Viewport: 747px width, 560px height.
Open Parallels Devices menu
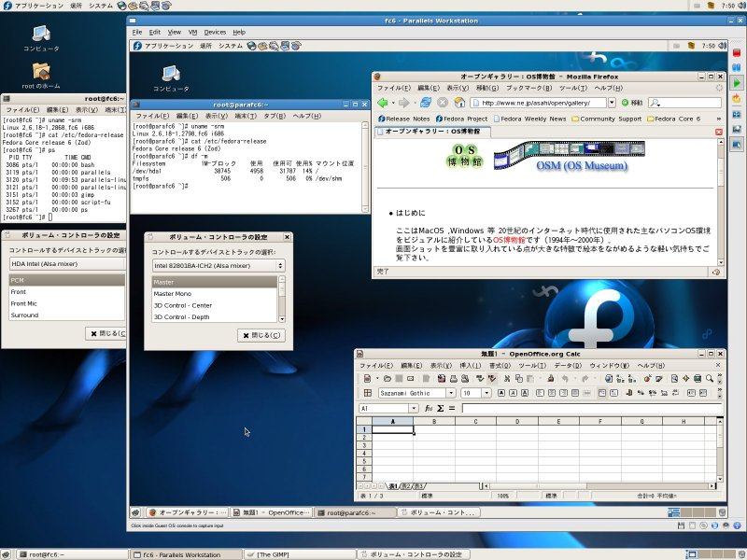pyautogui.click(x=215, y=33)
